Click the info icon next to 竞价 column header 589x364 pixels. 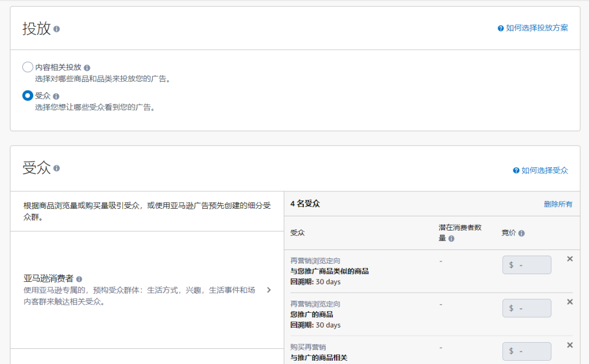pos(521,233)
